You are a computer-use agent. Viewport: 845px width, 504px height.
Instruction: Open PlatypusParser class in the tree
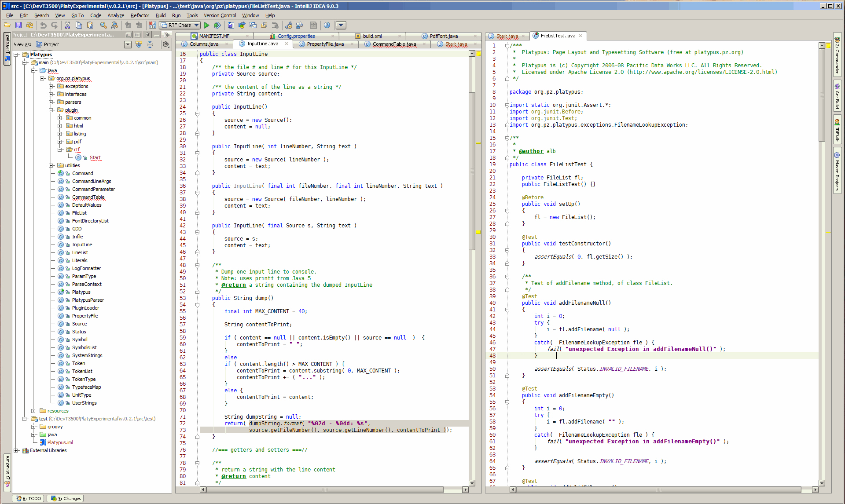88,300
